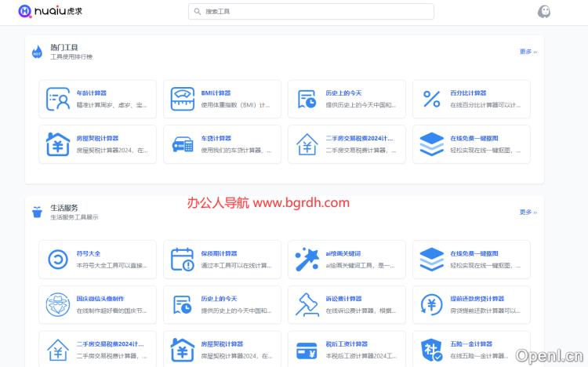
Task: Click 房屋契税计算器 house icon in 生活服务
Action: point(182,350)
